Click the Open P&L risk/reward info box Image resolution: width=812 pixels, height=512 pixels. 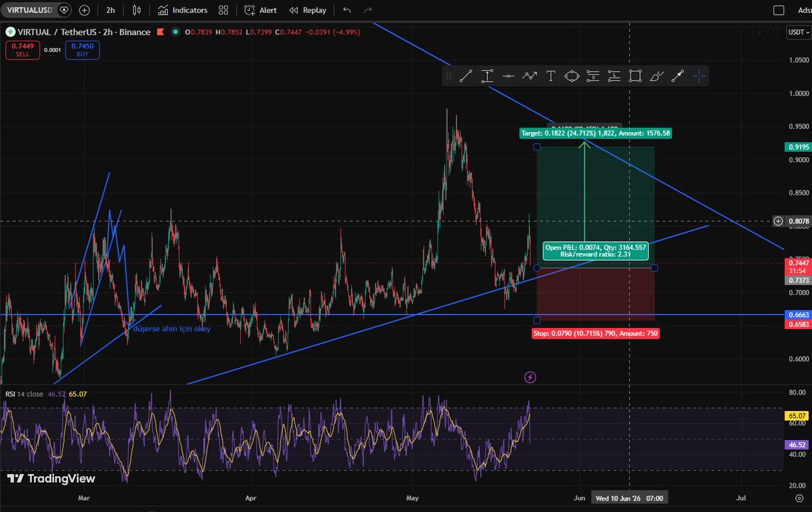coord(595,251)
